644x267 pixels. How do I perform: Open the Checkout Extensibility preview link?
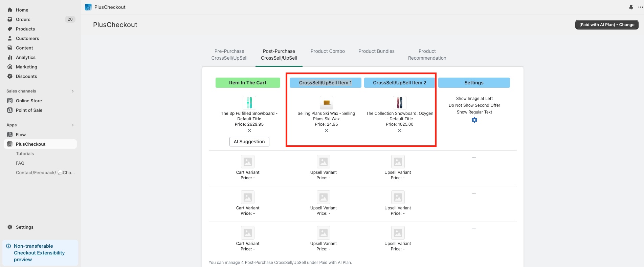click(39, 253)
